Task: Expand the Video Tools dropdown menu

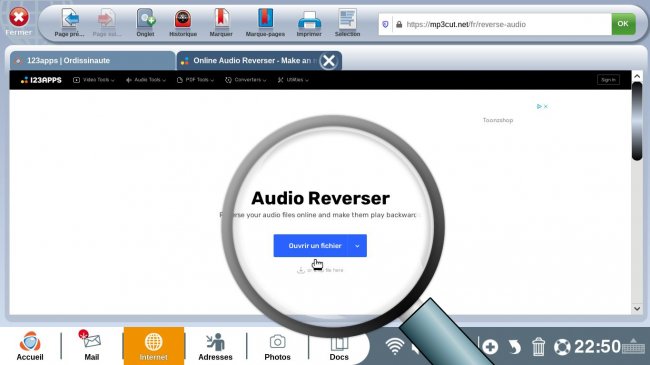Action: click(x=94, y=80)
